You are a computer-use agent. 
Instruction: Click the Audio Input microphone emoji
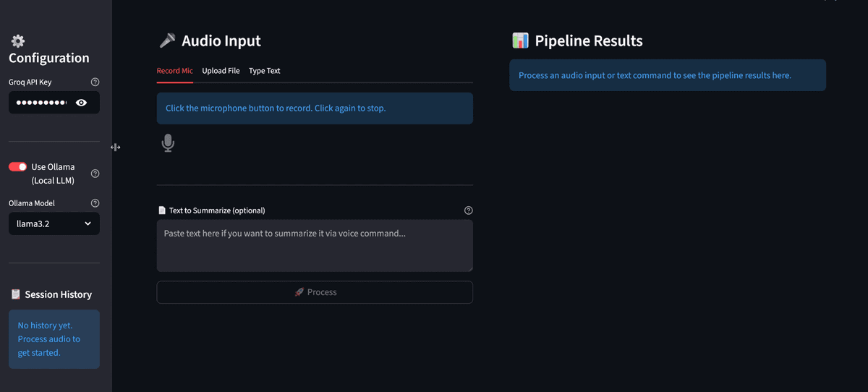(167, 41)
